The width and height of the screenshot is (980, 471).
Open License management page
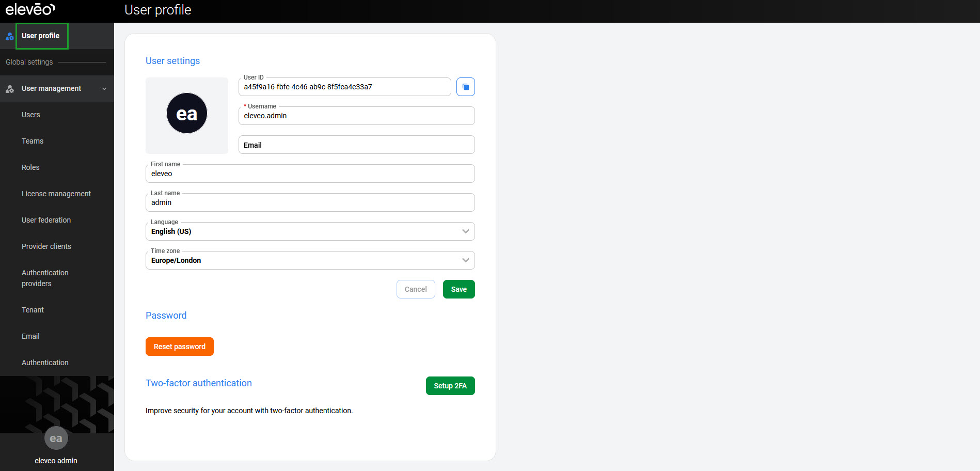click(x=56, y=194)
